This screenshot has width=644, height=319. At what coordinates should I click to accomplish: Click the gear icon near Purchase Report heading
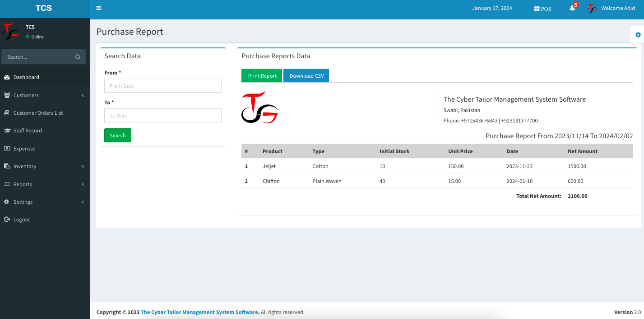click(638, 35)
